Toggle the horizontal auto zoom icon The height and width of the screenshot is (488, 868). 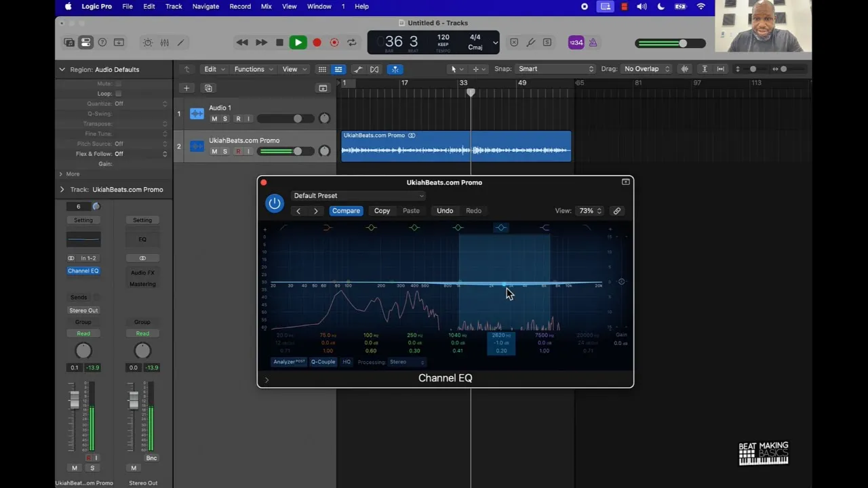[x=720, y=69]
